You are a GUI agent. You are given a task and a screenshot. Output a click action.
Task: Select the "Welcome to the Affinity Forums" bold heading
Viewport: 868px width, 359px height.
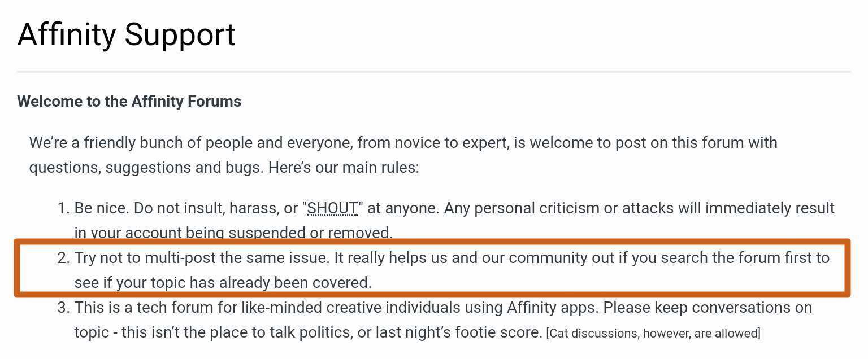[x=129, y=102]
